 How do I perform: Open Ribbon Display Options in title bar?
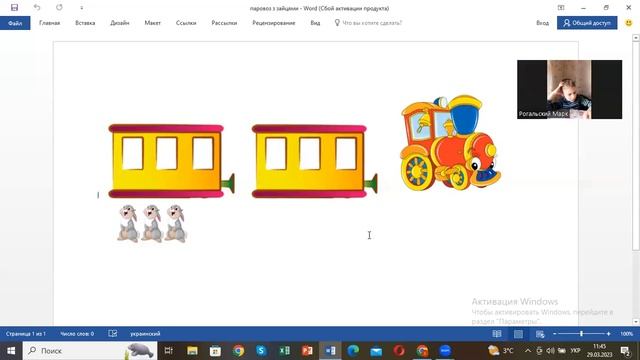(x=561, y=7)
